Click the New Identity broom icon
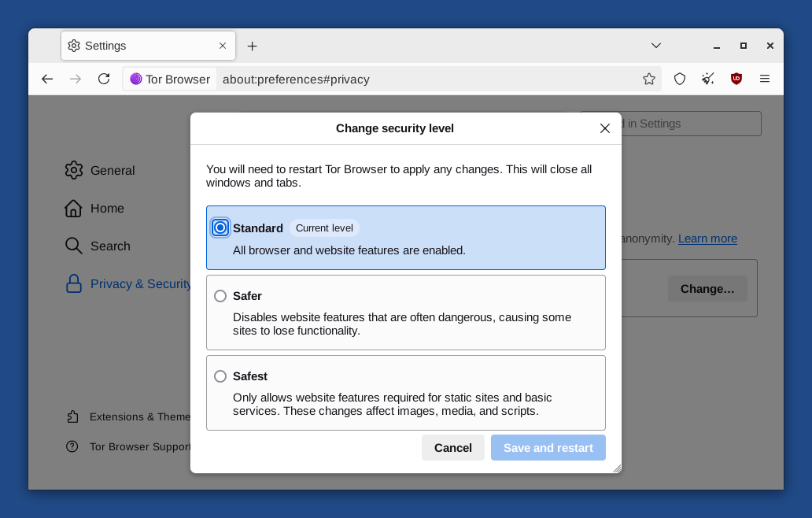 click(708, 79)
